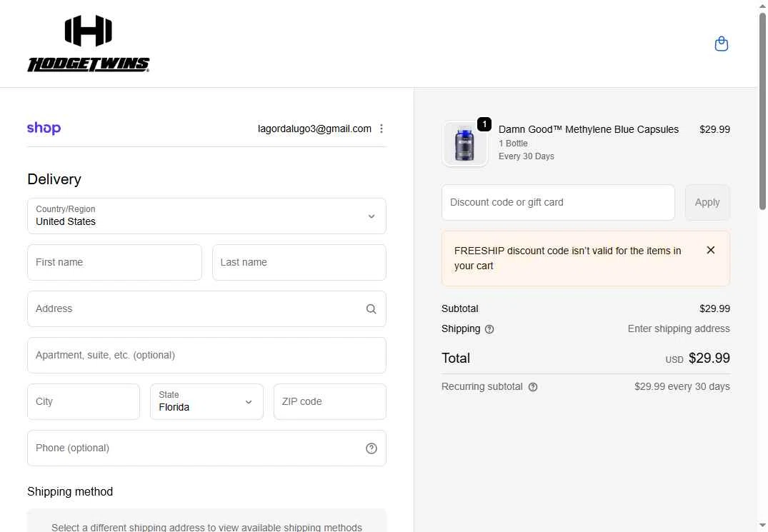Image resolution: width=768 pixels, height=532 pixels.
Task: Click the Hodgetwins logo
Action: click(88, 44)
